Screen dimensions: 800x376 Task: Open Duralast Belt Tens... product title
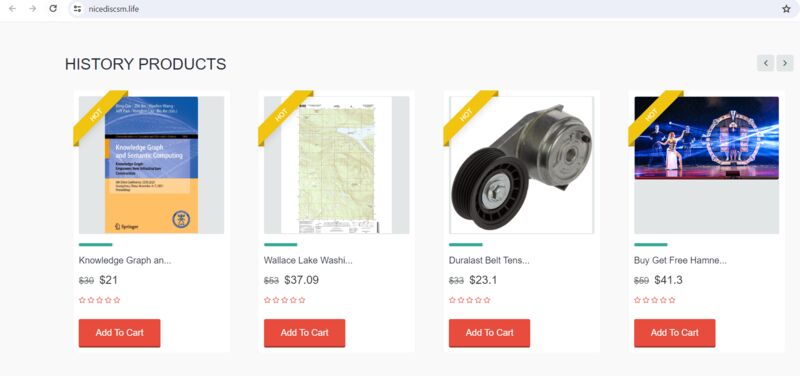coord(489,260)
